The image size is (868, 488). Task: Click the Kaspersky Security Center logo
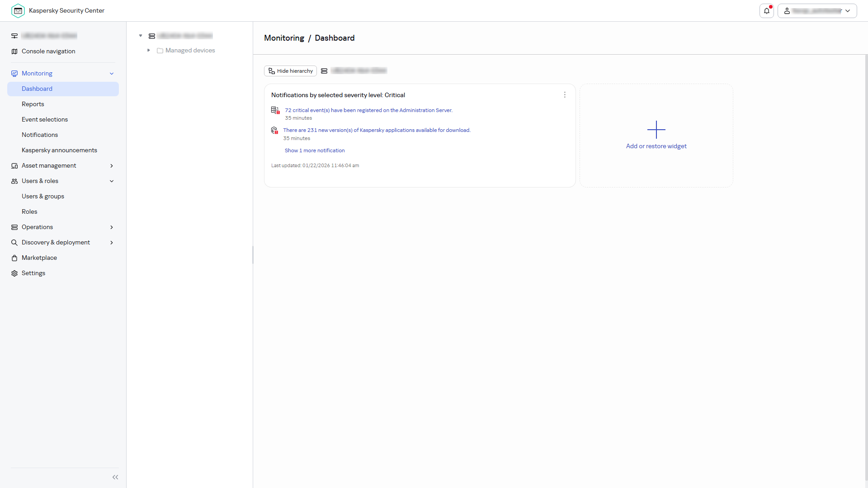[18, 11]
